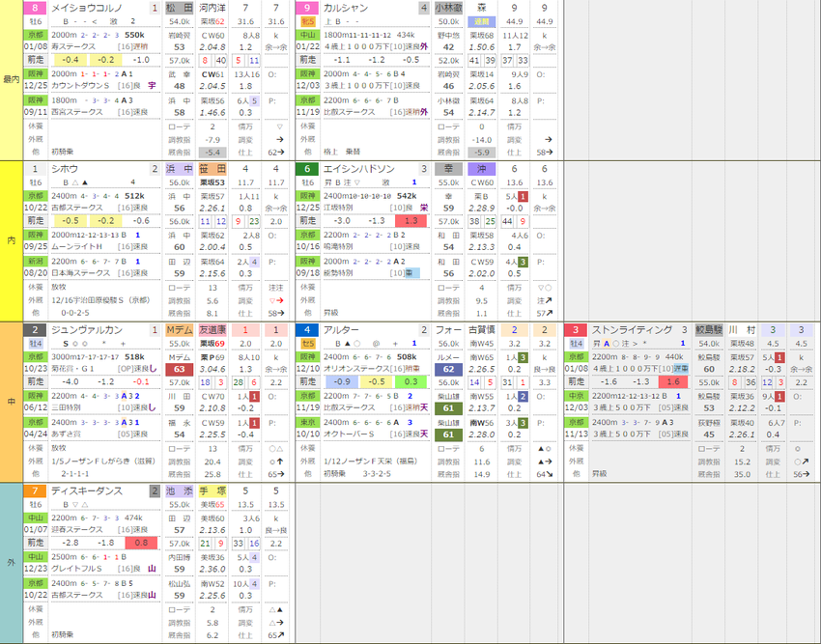This screenshot has height=644, width=821.
Task: Select trainer 川村
Action: [742, 330]
